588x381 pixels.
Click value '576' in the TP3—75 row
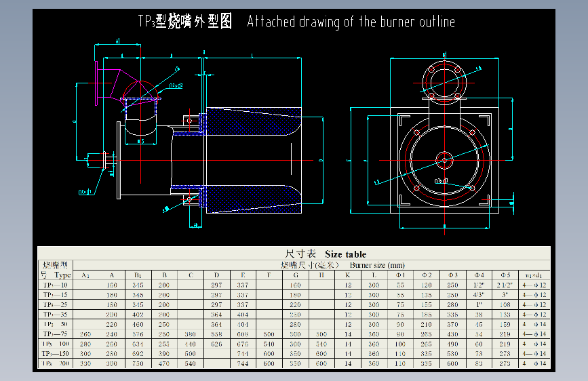[138, 334]
